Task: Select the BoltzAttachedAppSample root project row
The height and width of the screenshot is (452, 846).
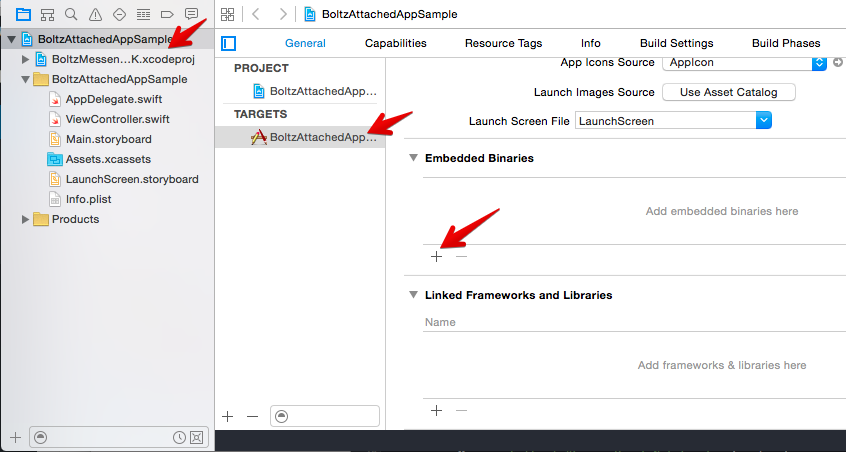Action: click(107, 39)
